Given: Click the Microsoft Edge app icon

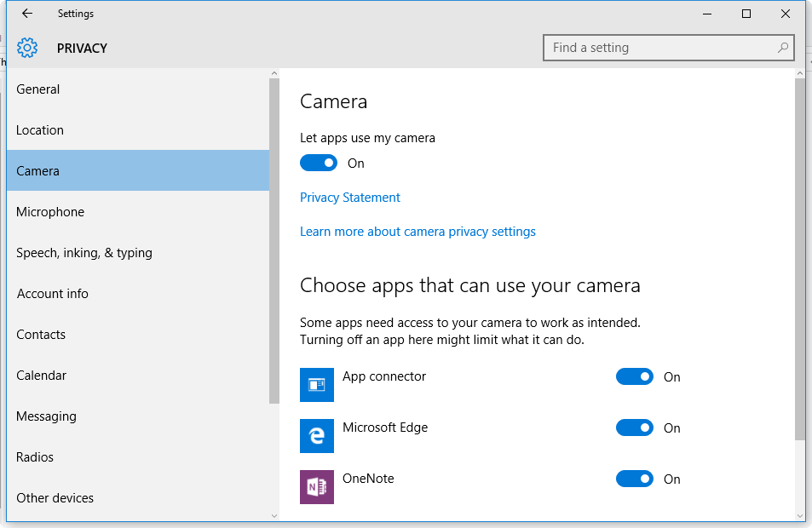Looking at the screenshot, I should point(317,436).
